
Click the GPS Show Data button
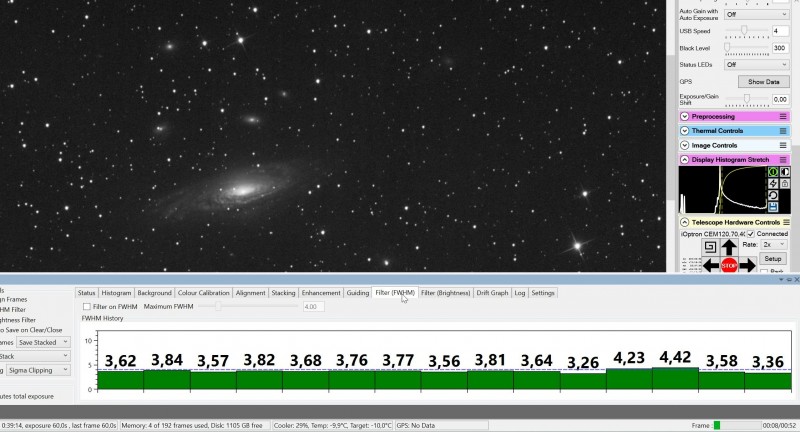(x=763, y=82)
